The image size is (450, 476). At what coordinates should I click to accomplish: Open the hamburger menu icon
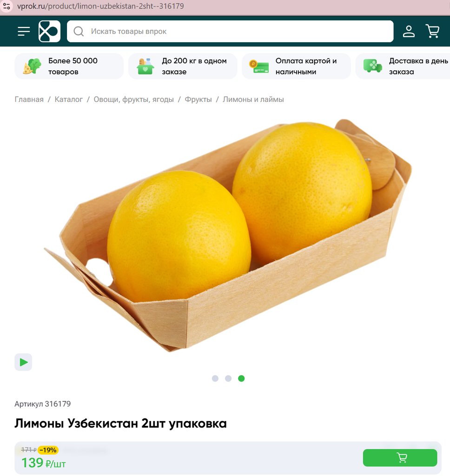[x=24, y=31]
